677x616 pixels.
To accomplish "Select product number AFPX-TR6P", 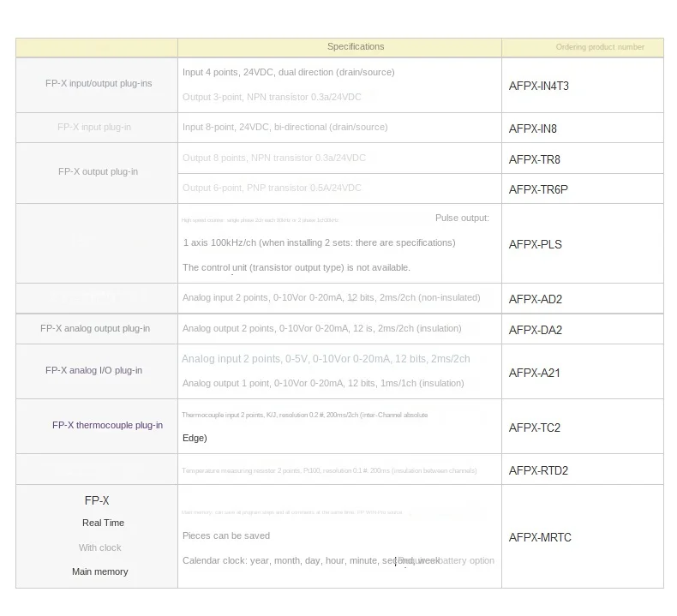I will point(538,189).
